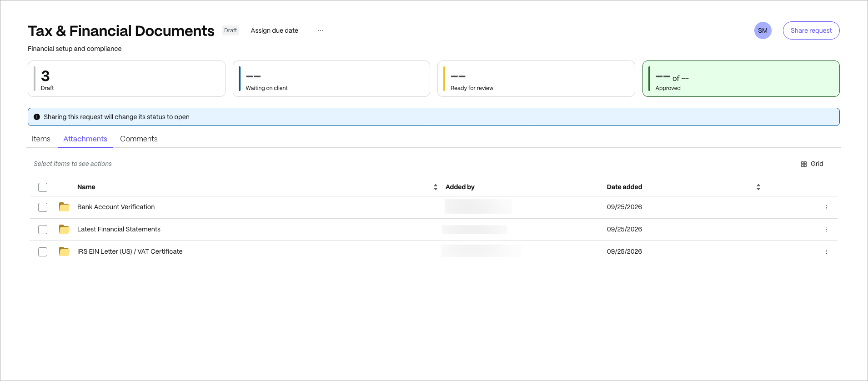Image resolution: width=868 pixels, height=381 pixels.
Task: Open Bank Account Verification folder name
Action: [116, 207]
